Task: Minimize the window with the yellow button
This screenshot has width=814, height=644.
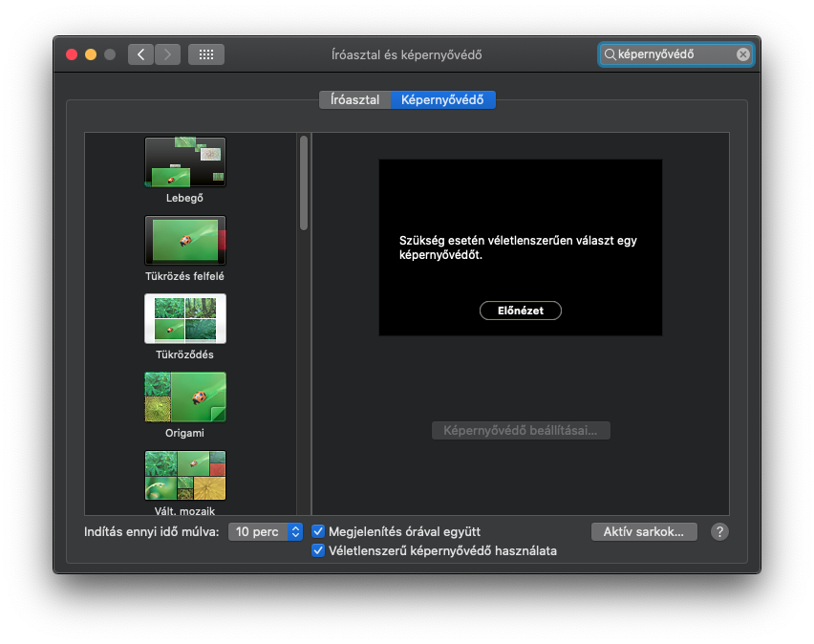Action: pos(91,54)
